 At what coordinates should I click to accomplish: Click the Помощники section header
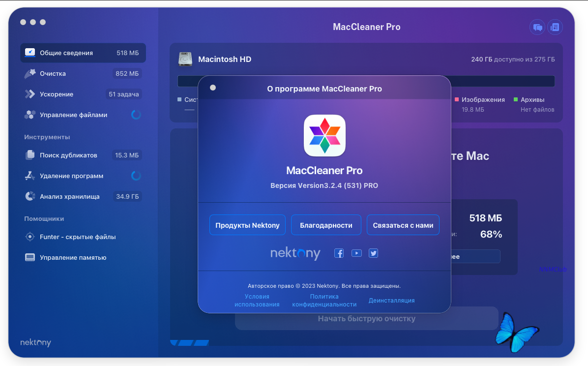(x=44, y=219)
